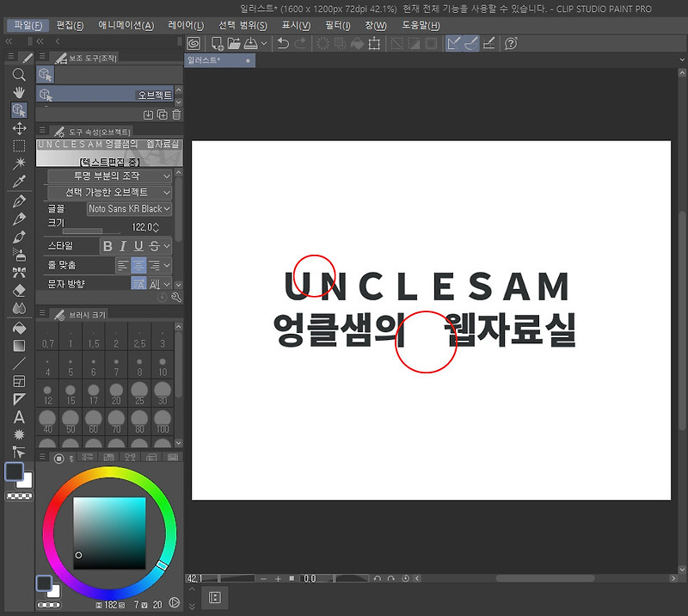Select the Gradient tool
This screenshot has width=688, height=616.
click(x=19, y=346)
